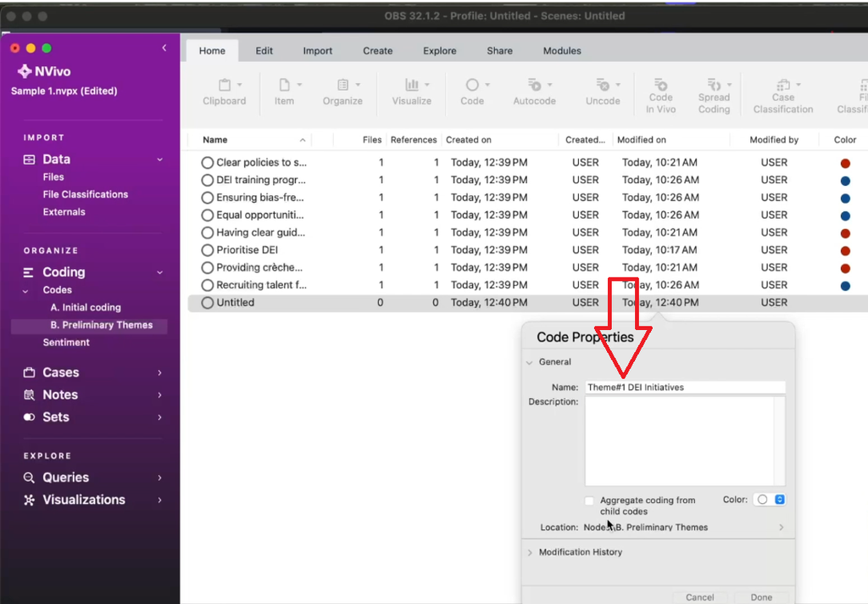Click the Coding icon in sidebar
The image size is (868, 604).
[x=29, y=272]
